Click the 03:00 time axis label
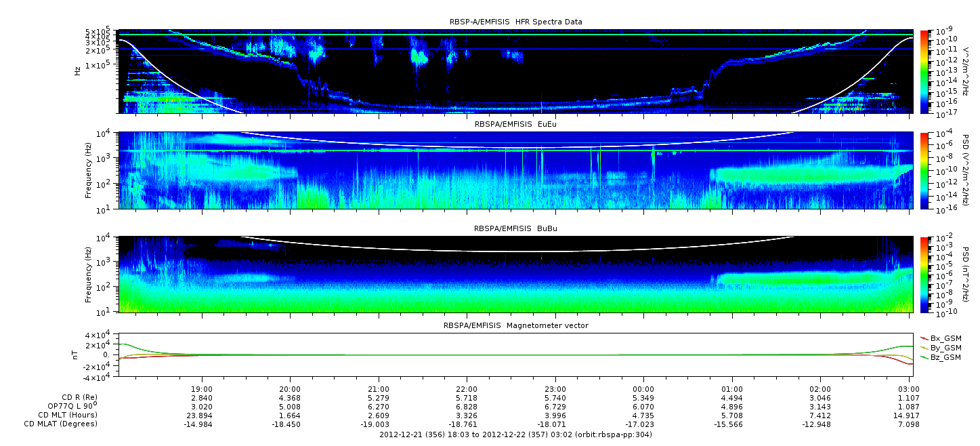 click(x=908, y=389)
